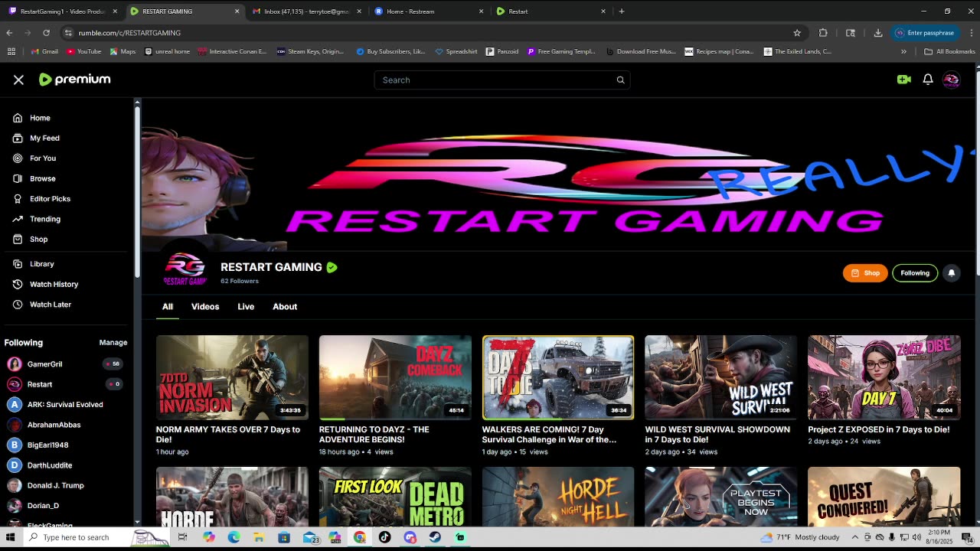Open Project Z EXPOSED video title

(x=878, y=430)
